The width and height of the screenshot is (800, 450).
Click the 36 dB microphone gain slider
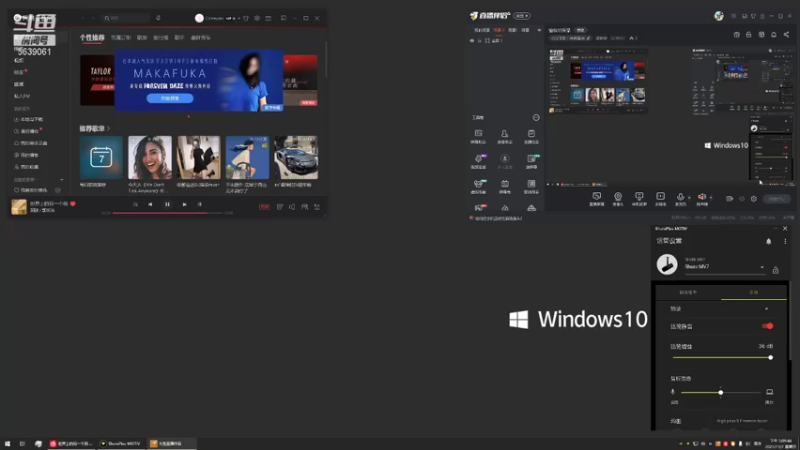(x=721, y=358)
